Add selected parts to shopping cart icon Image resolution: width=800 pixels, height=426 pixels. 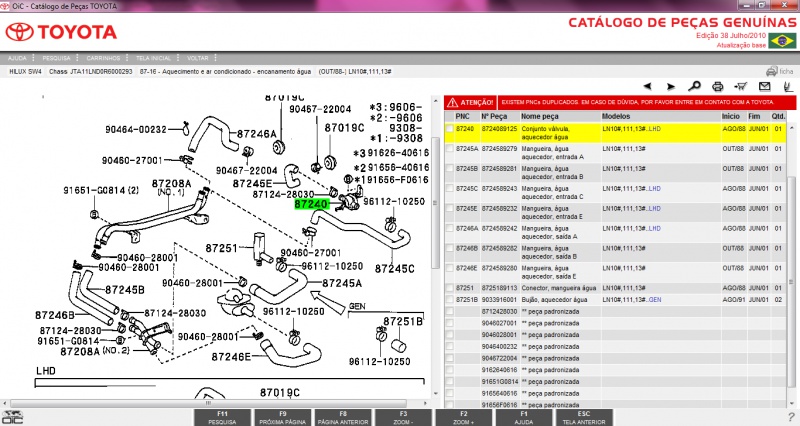741,86
